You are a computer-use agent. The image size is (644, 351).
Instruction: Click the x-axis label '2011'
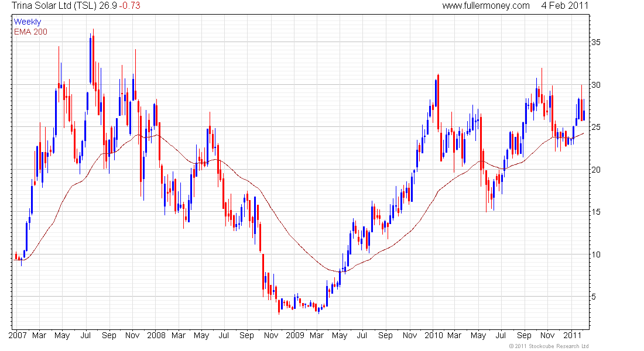click(573, 335)
